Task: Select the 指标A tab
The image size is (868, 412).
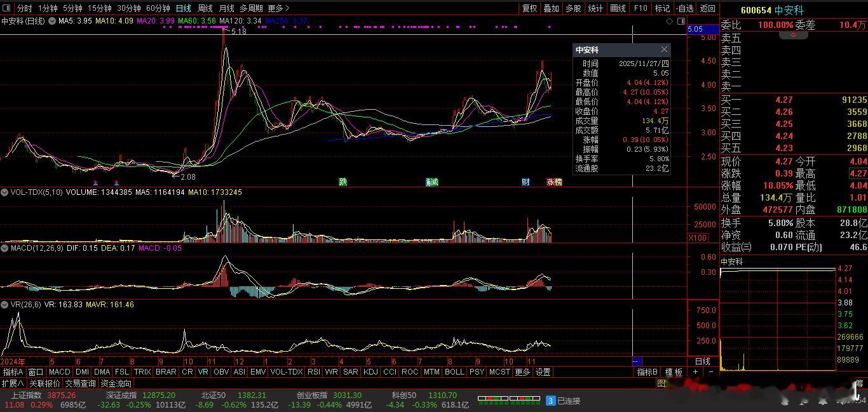Action: (x=13, y=372)
